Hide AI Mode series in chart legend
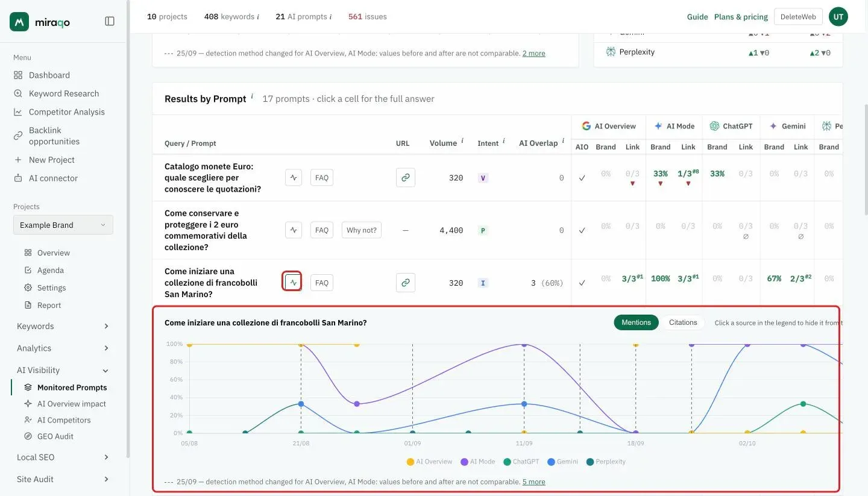The height and width of the screenshot is (496, 868). point(478,462)
